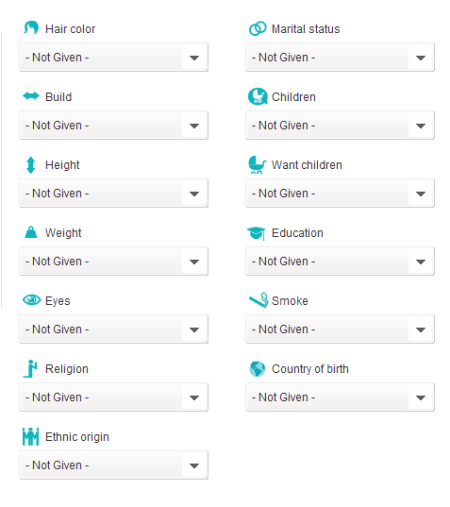This screenshot has height=507, width=450.
Task: Click the globe Country of birth icon
Action: (x=257, y=369)
